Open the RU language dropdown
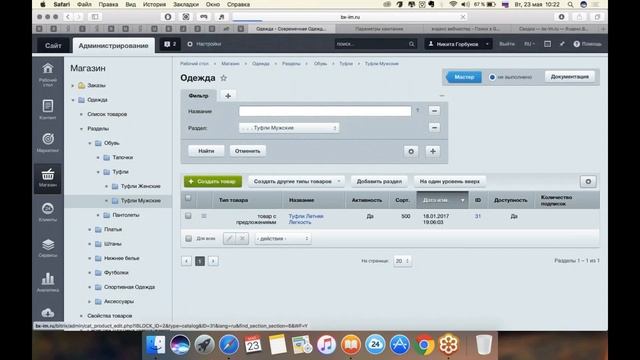 [x=529, y=44]
